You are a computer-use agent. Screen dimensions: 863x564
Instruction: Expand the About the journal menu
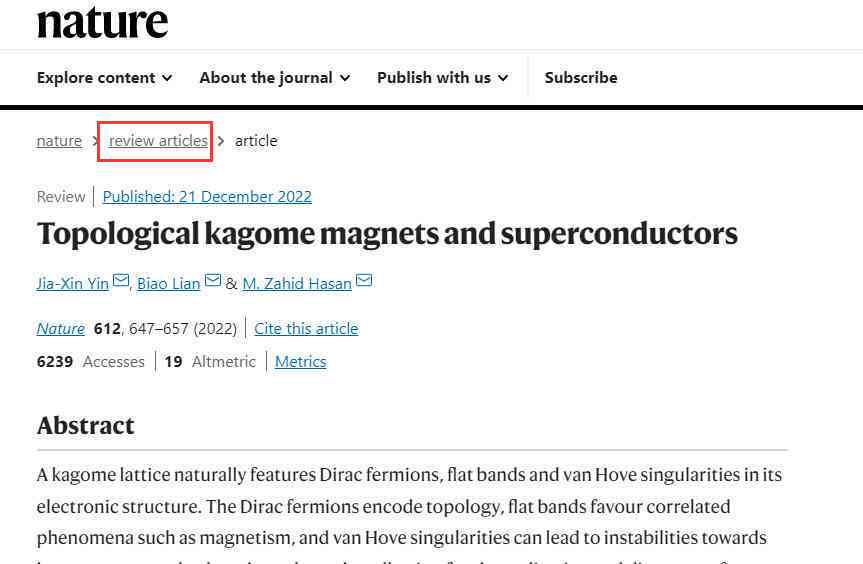click(275, 78)
